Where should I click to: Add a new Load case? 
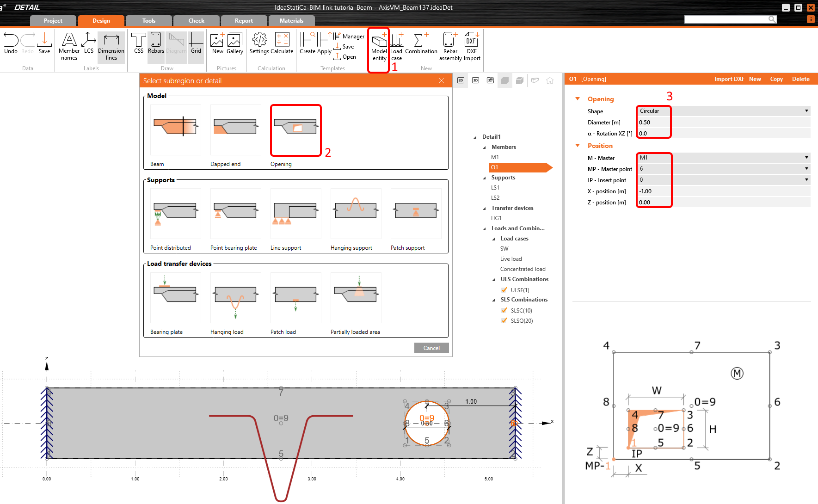396,46
